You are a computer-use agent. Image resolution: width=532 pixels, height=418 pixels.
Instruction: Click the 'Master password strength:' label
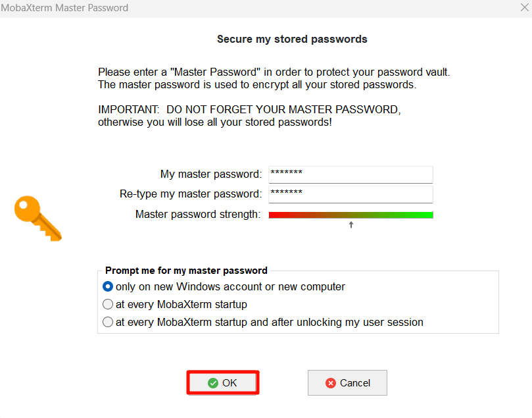click(x=198, y=214)
